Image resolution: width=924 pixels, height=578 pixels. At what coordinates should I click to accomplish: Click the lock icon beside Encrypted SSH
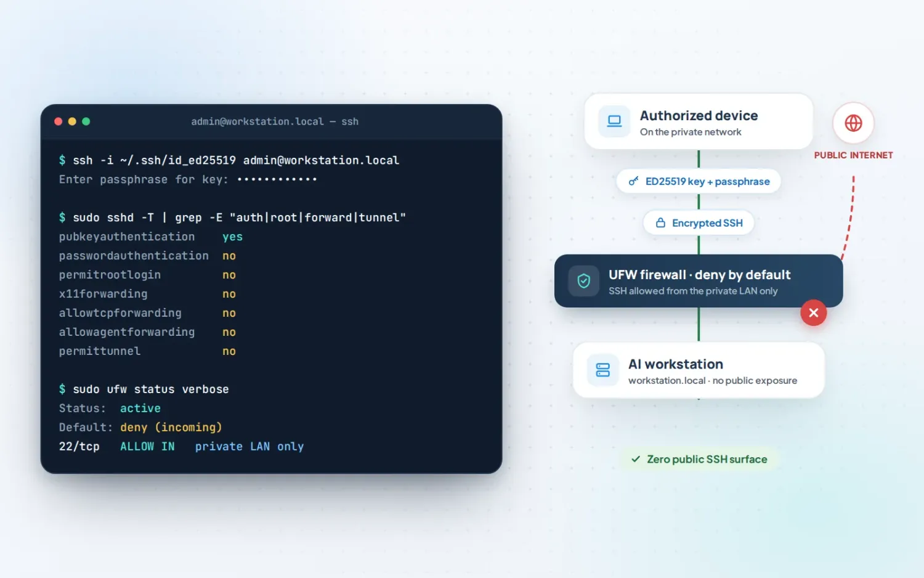(660, 223)
